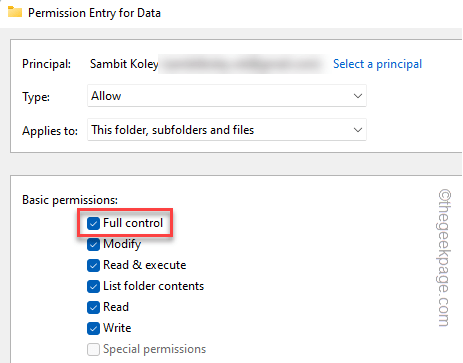Click the Special permissions checkbox
This screenshot has height=363, width=463.
(x=93, y=349)
